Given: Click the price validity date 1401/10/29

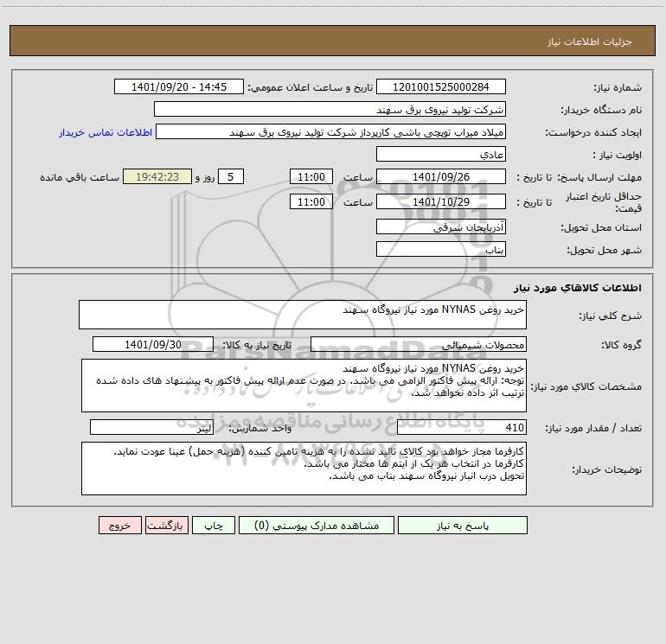Looking at the screenshot, I should tap(441, 202).
